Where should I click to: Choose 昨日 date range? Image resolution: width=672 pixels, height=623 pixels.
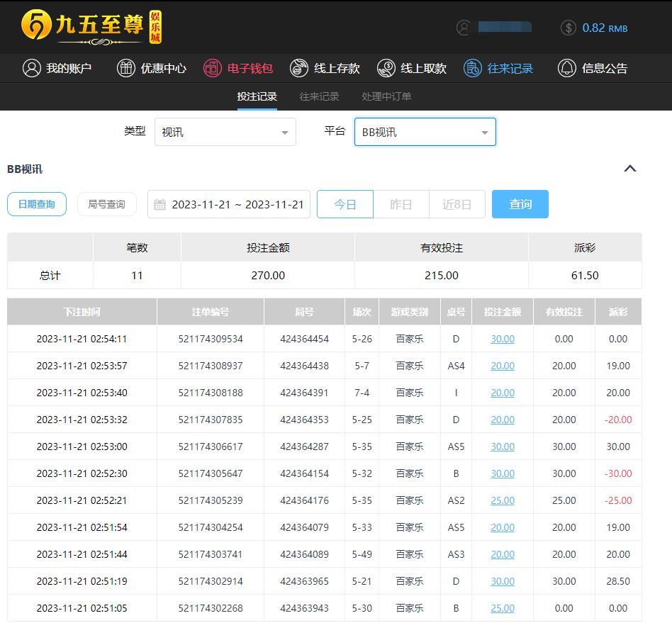coord(401,204)
